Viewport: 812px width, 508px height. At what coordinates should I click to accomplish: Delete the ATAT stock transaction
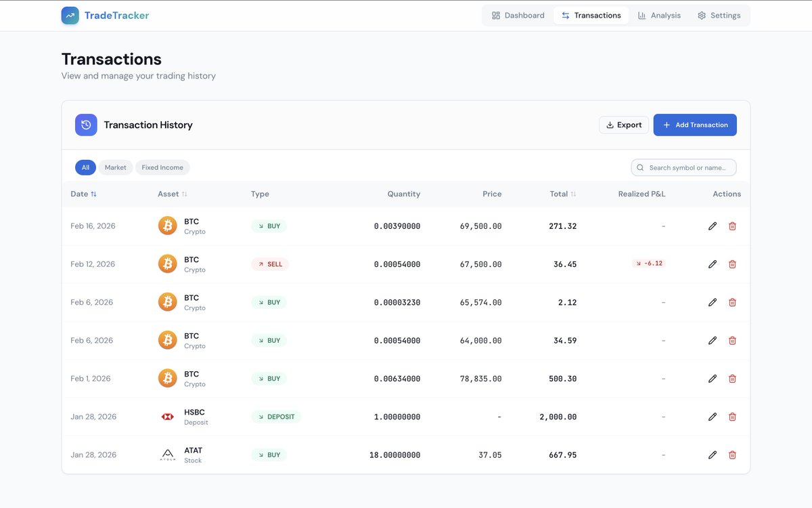pos(732,455)
